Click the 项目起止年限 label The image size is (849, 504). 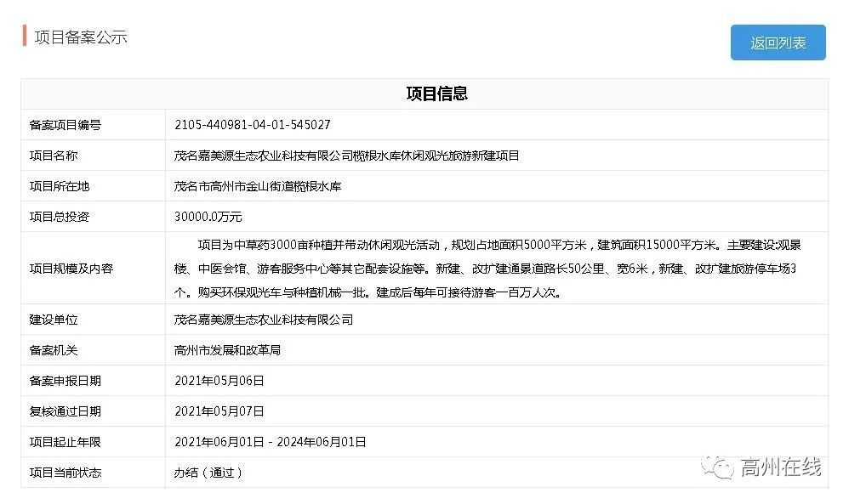click(65, 442)
